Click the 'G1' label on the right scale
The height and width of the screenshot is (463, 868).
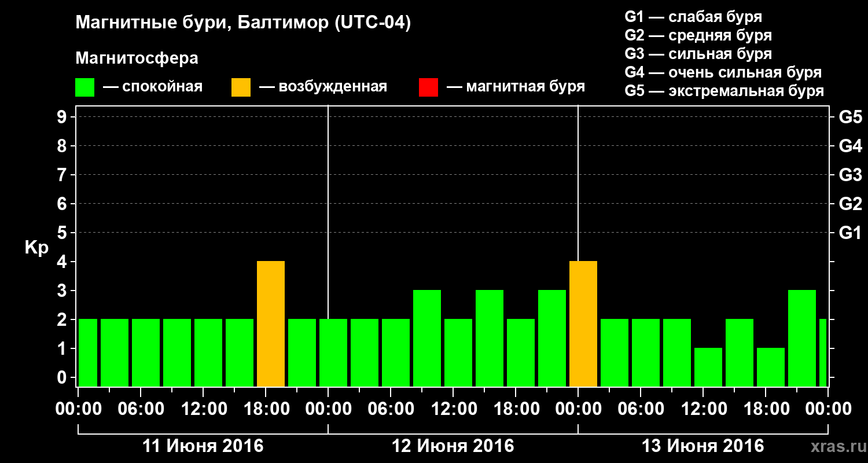pyautogui.click(x=850, y=233)
